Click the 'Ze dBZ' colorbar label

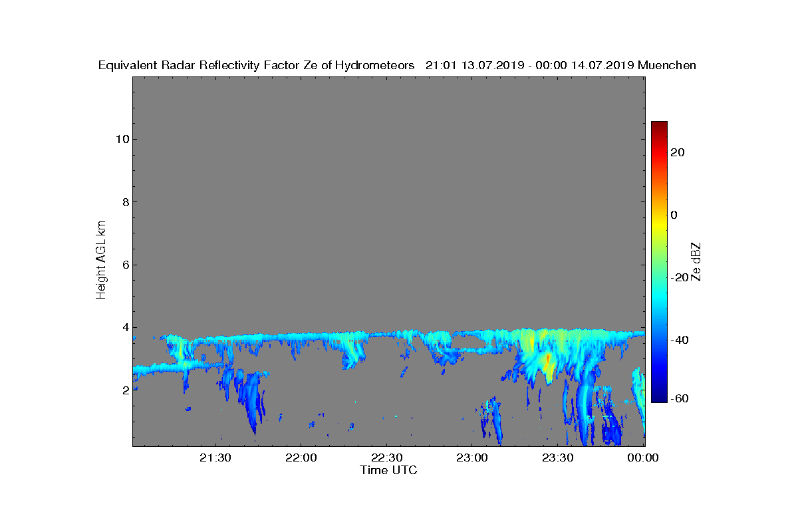696,262
